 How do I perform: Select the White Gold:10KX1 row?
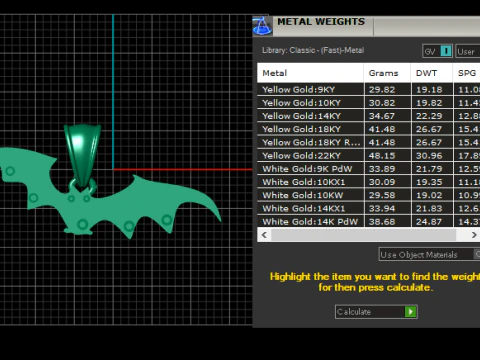coord(369,182)
